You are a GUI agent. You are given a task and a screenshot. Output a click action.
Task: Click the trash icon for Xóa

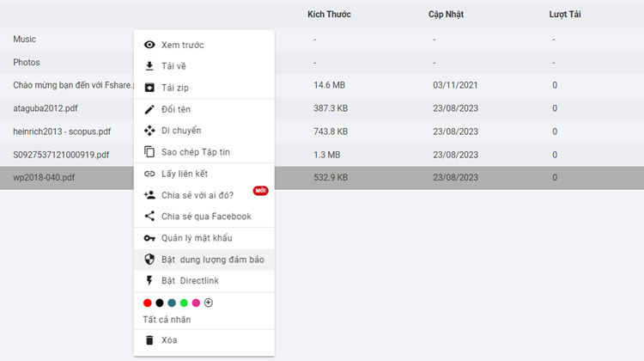click(149, 340)
